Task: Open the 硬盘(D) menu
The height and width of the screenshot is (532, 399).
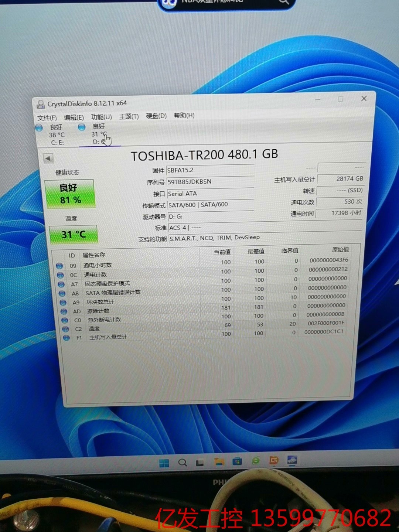Action: click(x=156, y=116)
